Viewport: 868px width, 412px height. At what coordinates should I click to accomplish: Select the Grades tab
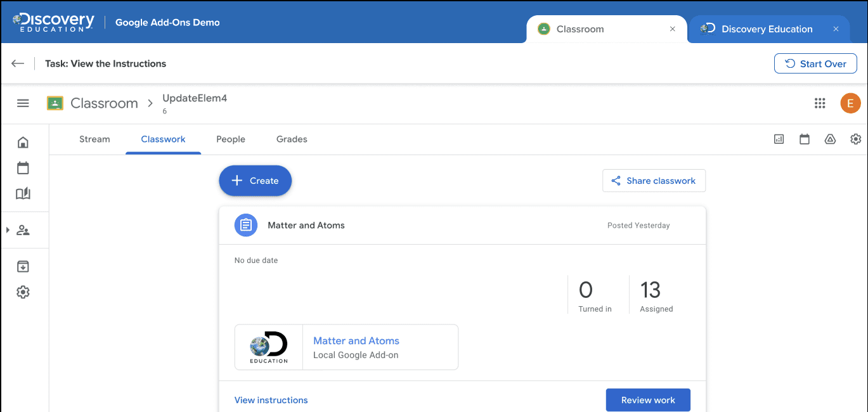point(292,139)
